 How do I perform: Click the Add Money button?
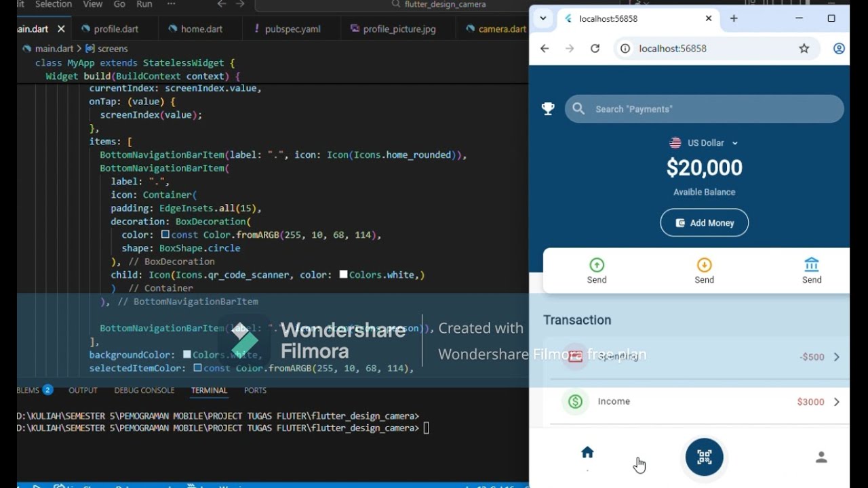point(704,222)
